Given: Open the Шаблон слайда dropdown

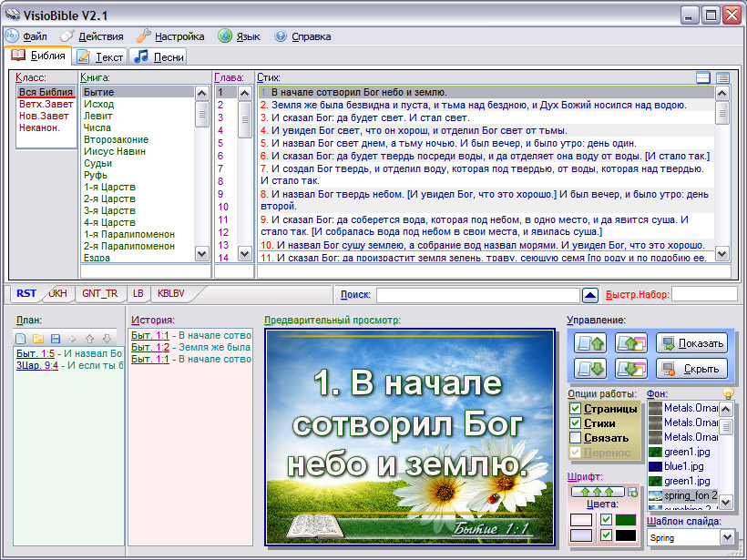Looking at the screenshot, I should 726,538.
